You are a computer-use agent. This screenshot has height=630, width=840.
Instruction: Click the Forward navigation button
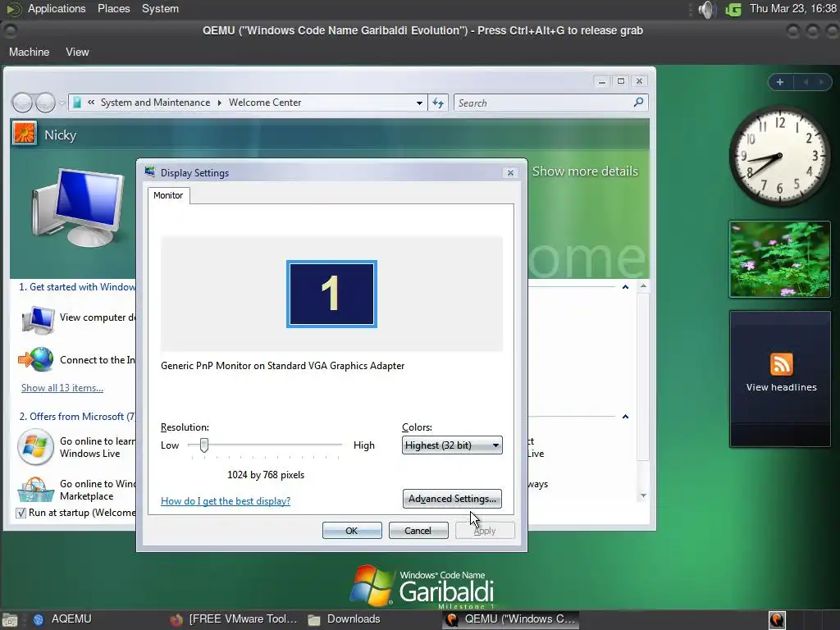[x=45, y=103]
